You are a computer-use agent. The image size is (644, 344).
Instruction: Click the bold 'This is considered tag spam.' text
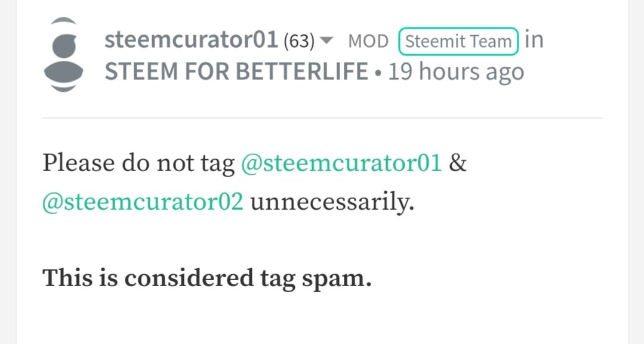(207, 278)
